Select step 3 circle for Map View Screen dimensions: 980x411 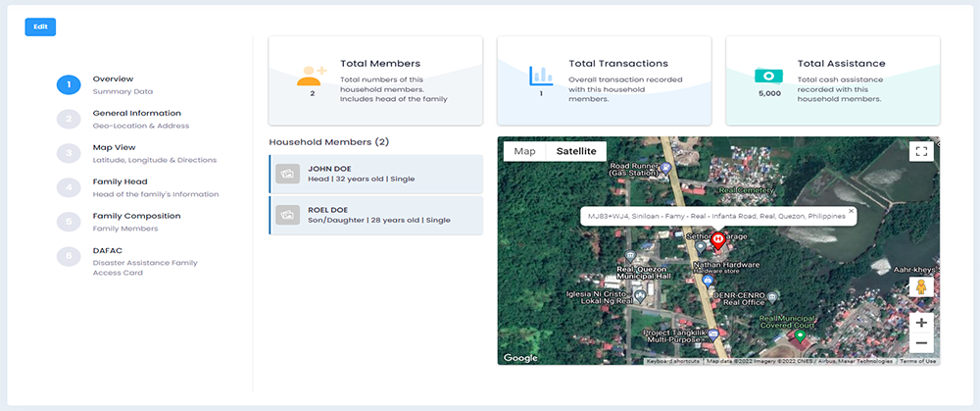pos(69,153)
